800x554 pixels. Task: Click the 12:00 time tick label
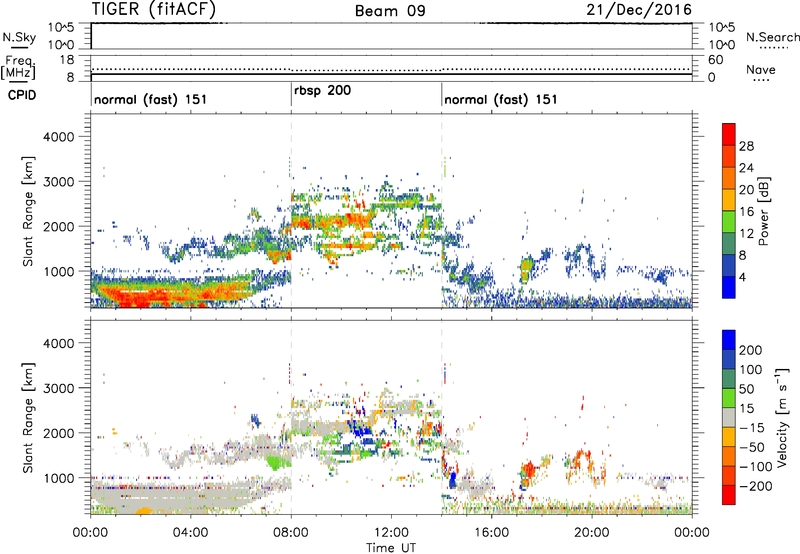point(391,533)
